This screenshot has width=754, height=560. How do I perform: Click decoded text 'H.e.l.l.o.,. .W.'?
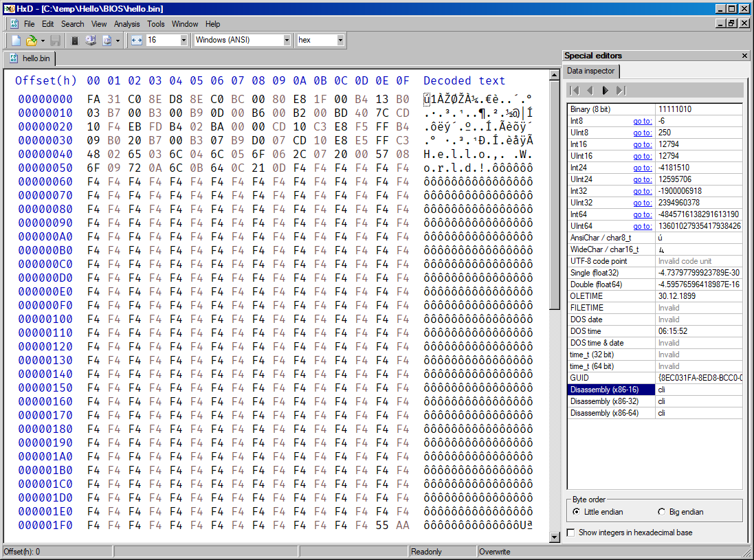tap(478, 155)
